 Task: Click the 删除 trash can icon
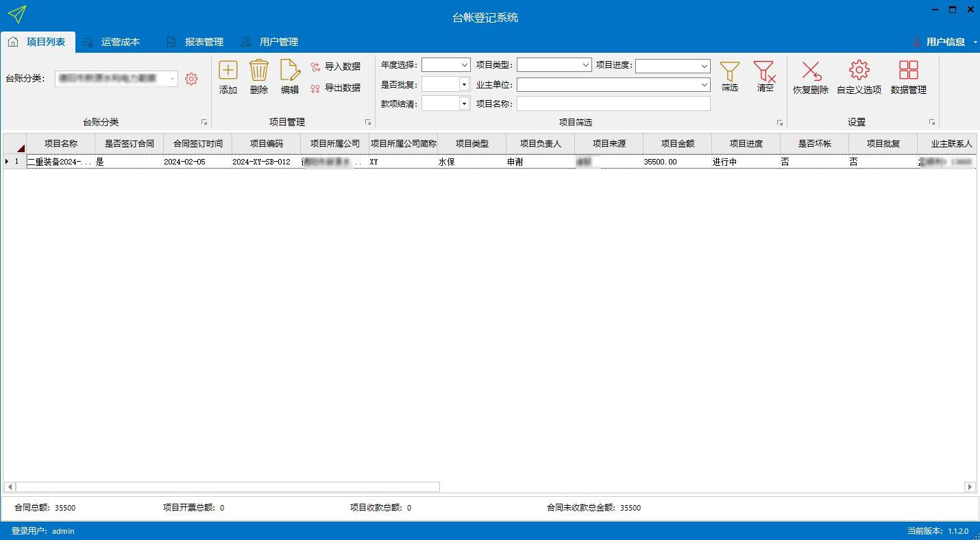[x=259, y=70]
